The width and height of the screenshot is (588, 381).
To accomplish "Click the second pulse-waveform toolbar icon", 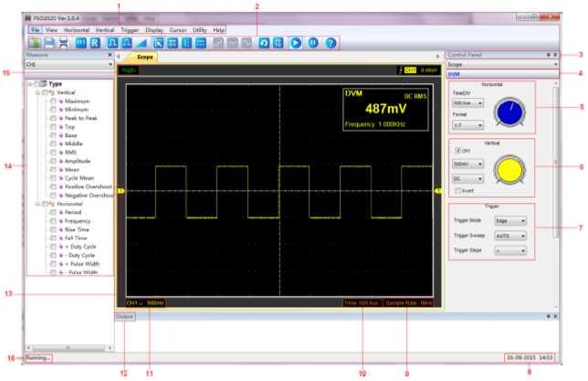I will [126, 43].
